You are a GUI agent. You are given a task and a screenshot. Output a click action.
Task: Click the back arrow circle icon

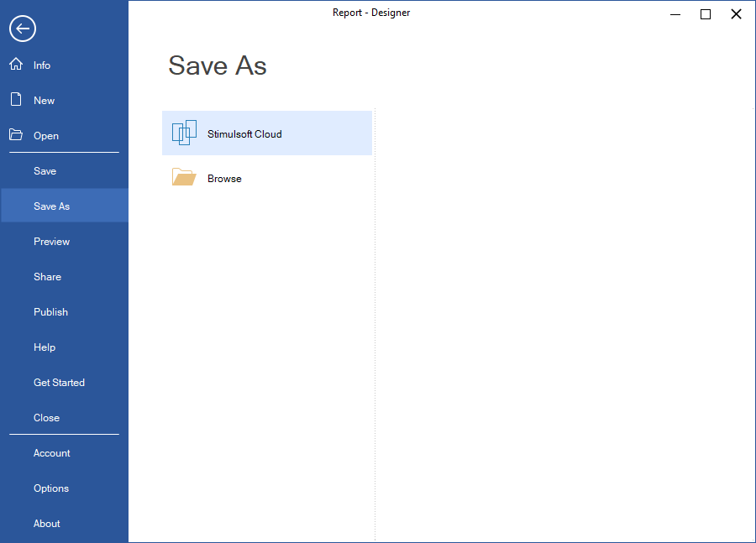[x=22, y=29]
